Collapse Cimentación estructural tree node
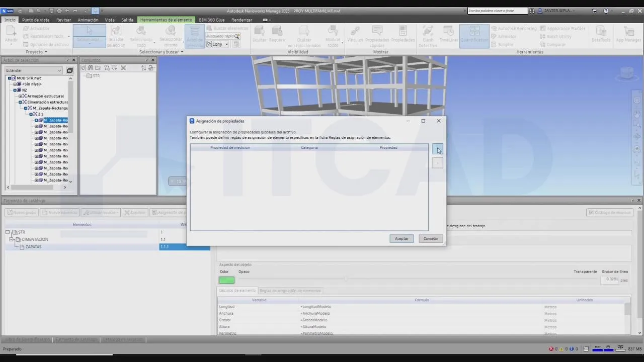Viewport: 644px width, 362px height. [x=20, y=102]
